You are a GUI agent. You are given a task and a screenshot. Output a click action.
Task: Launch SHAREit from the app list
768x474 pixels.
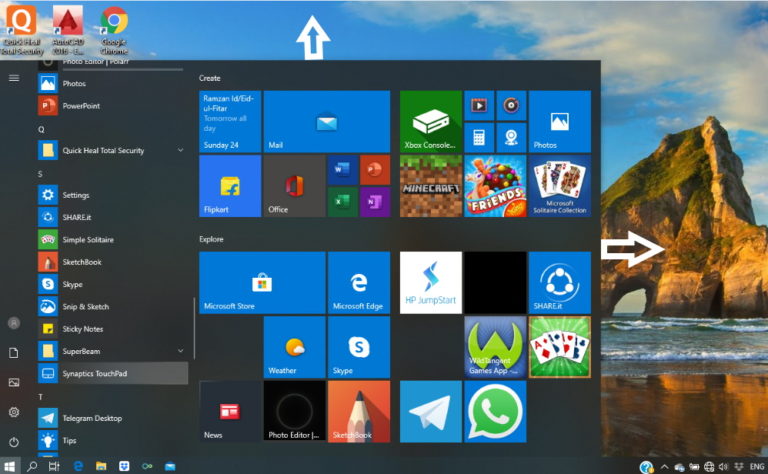click(x=112, y=217)
